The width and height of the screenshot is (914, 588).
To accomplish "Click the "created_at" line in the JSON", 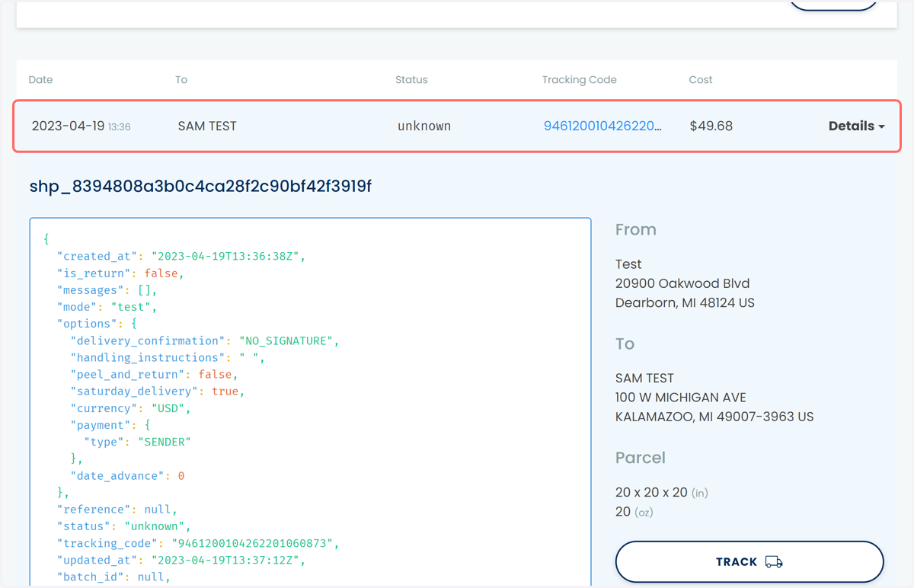I will (181, 257).
